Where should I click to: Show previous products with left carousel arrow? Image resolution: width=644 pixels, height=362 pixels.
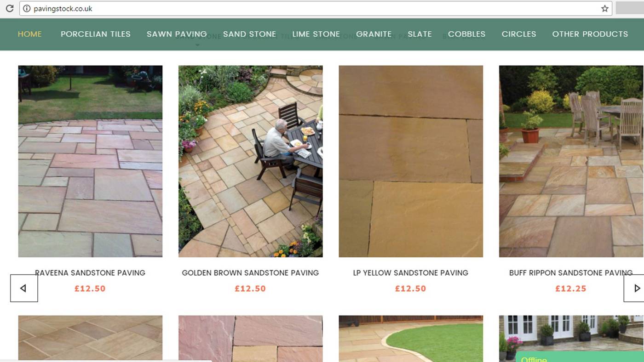pyautogui.click(x=24, y=288)
